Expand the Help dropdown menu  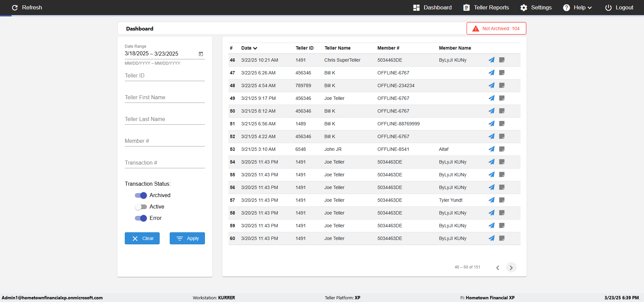coord(578,7)
